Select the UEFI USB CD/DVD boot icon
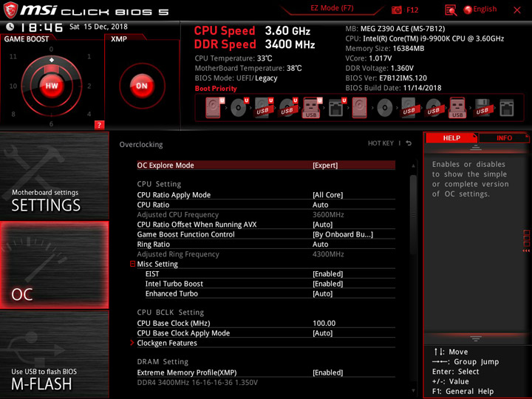Screen dimensions: 532x399 288,108
